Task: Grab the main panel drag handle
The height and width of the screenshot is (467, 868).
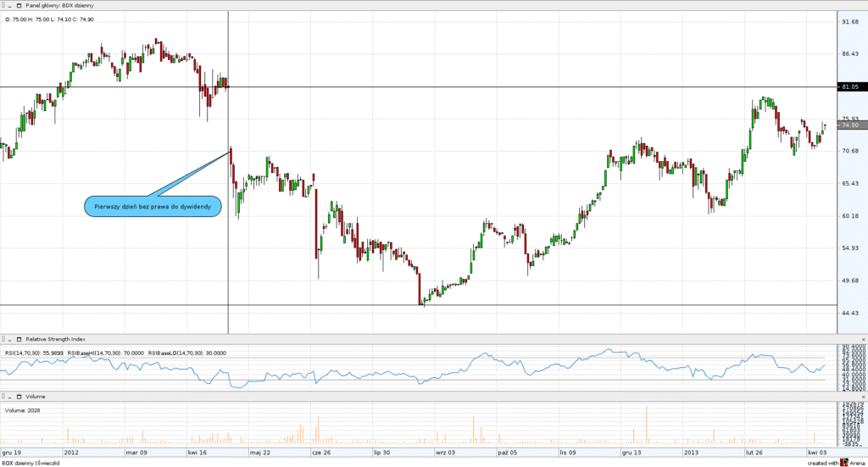Action: 4,4
